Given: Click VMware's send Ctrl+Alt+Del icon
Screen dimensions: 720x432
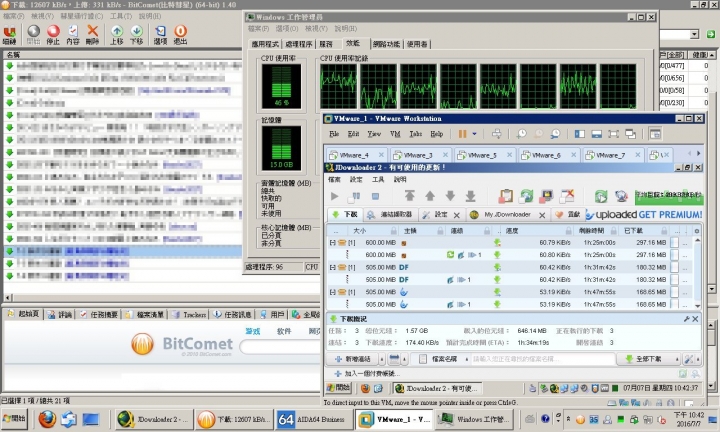Looking at the screenshot, I should (496, 134).
